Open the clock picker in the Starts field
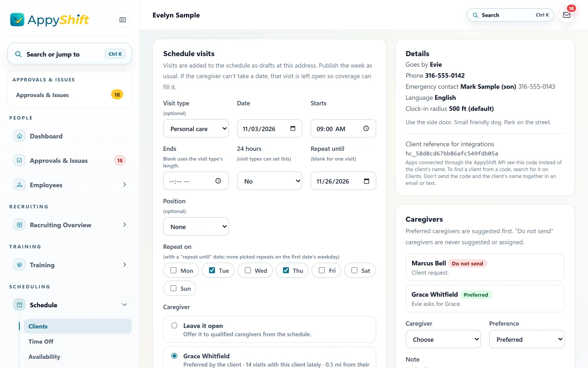The width and height of the screenshot is (588, 368). (x=366, y=129)
